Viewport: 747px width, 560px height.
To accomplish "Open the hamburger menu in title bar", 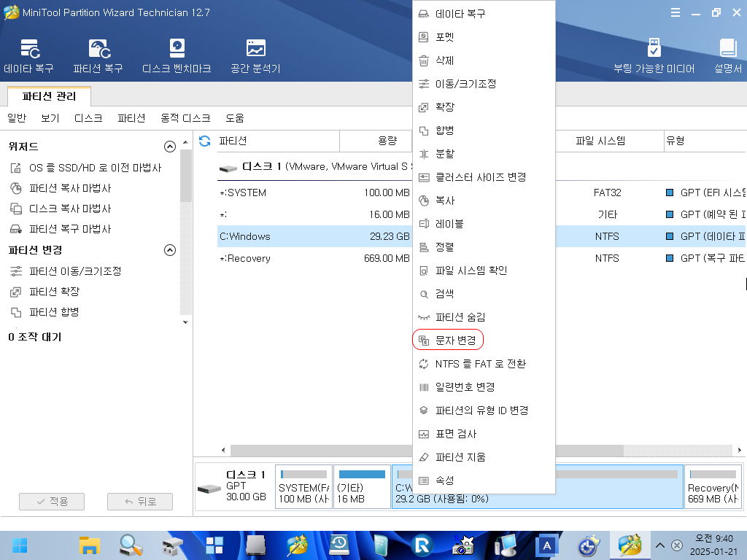I will 675,13.
